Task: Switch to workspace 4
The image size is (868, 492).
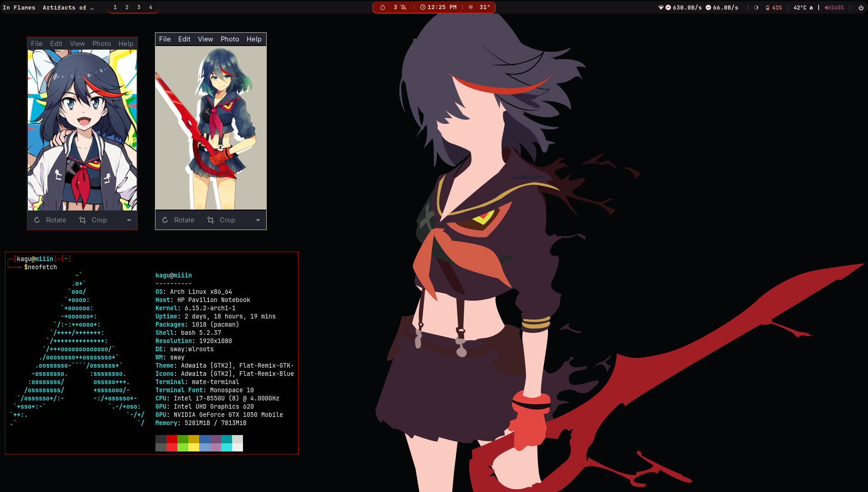Action: click(150, 7)
